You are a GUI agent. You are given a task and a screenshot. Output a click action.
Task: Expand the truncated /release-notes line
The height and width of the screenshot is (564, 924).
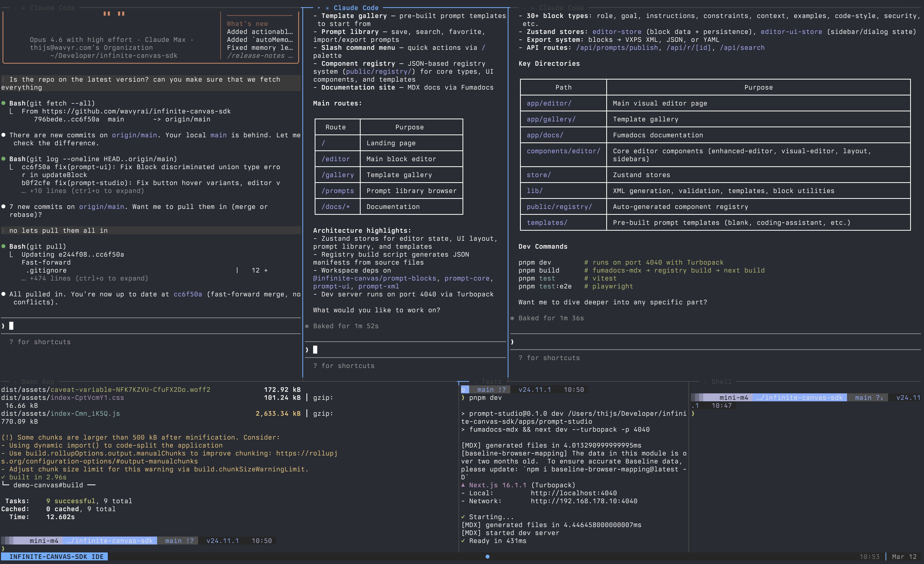[260, 55]
